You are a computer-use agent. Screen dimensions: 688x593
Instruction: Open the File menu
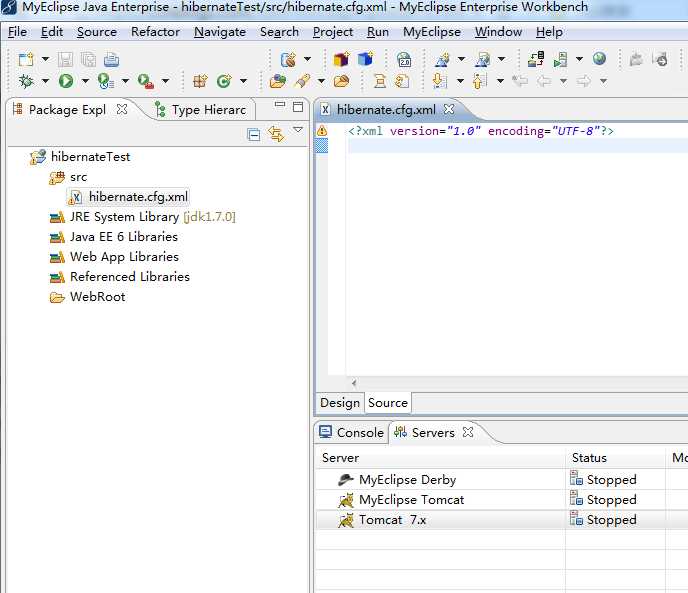point(18,32)
